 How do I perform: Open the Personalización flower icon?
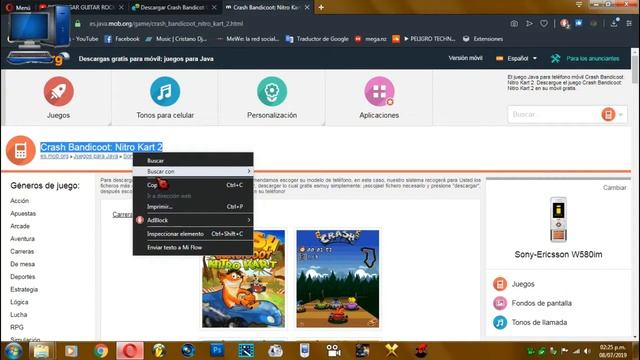[x=272, y=91]
